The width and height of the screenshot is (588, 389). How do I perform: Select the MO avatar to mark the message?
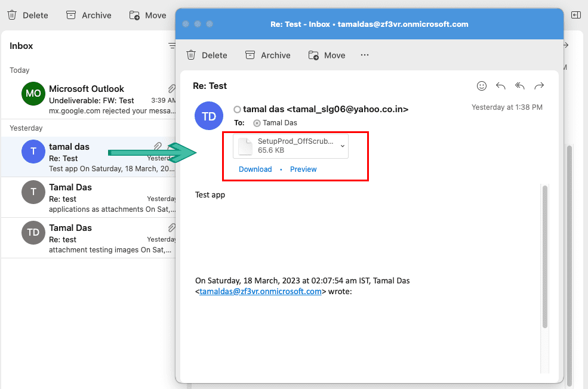coord(33,94)
